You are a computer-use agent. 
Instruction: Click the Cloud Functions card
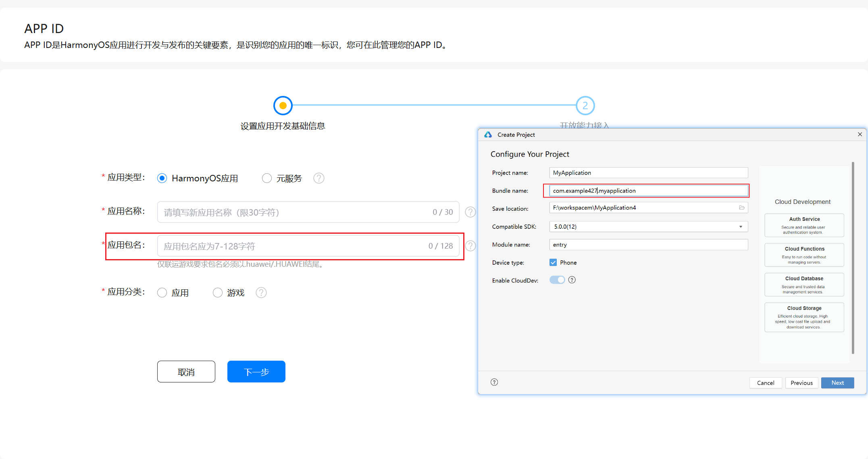tap(804, 255)
